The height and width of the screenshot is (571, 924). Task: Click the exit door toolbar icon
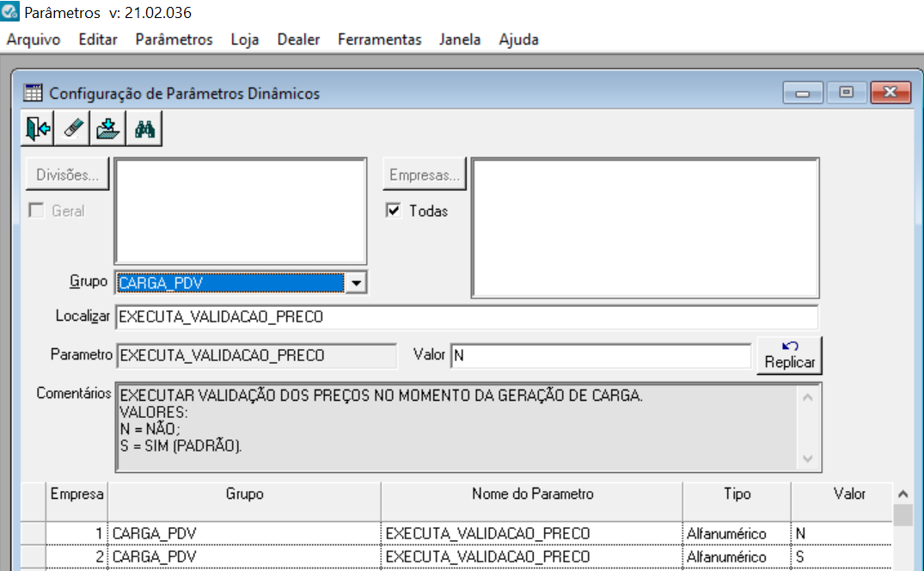[38, 128]
